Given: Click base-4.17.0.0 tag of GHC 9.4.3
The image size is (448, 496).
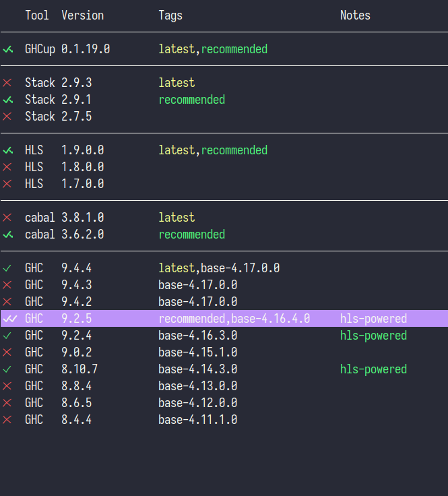Looking at the screenshot, I should point(197,284).
